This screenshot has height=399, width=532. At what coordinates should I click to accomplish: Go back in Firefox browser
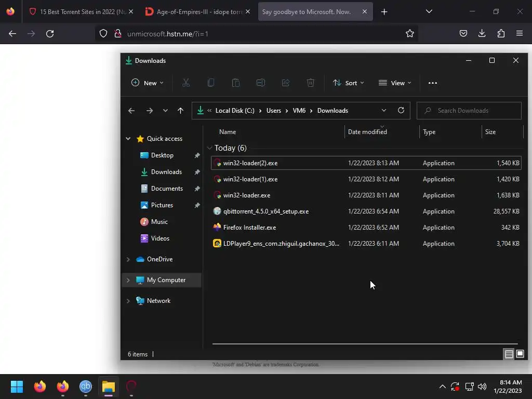pyautogui.click(x=12, y=34)
